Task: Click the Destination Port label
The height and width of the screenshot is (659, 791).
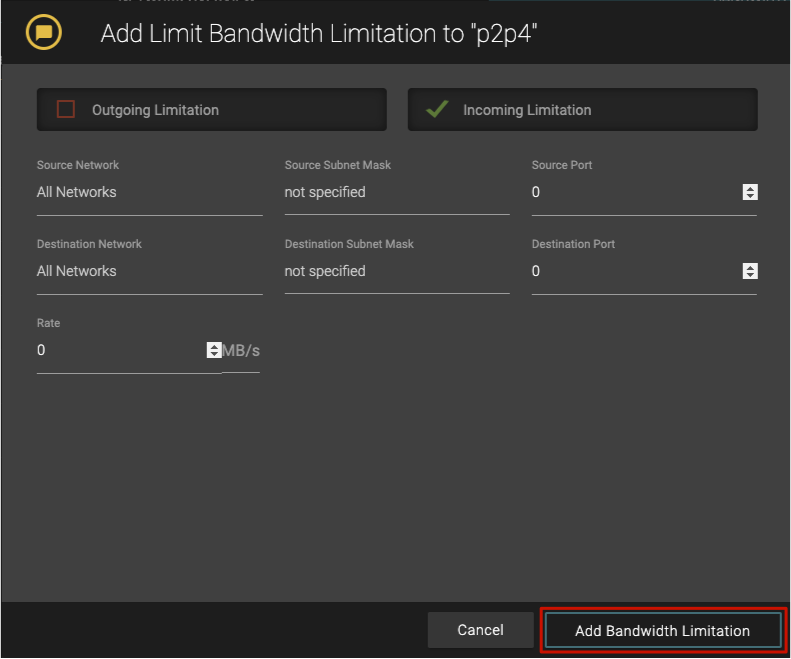Action: point(573,244)
